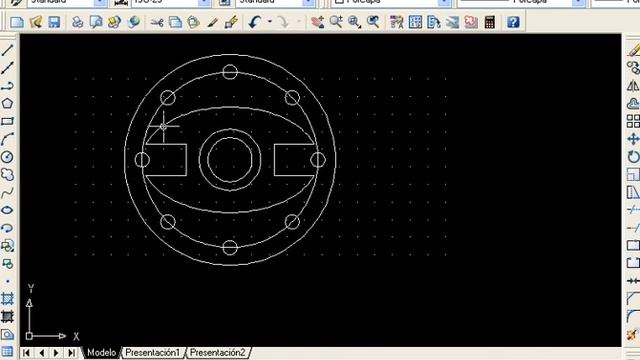
Task: Select the Zoom Realtime tool
Action: (336, 22)
